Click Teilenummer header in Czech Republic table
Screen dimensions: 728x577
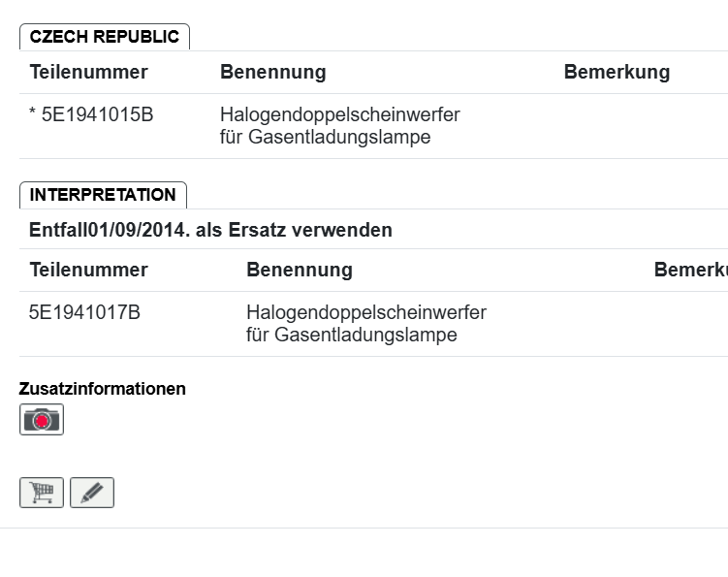88,72
